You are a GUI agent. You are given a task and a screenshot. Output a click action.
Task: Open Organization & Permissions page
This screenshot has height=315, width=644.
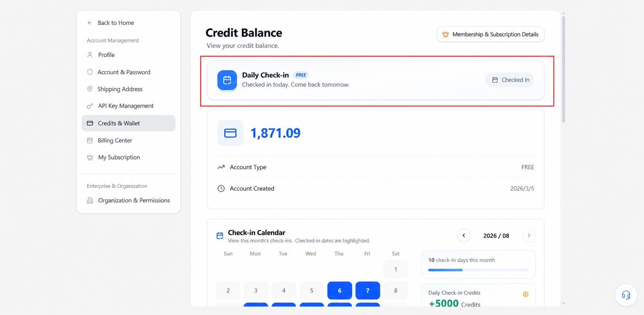point(129,201)
